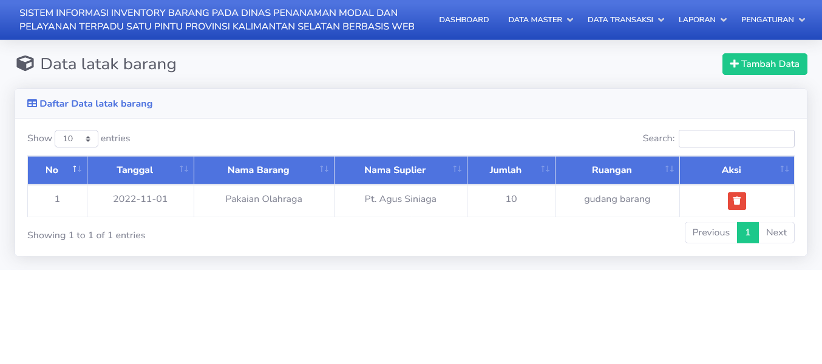Click the Pakaian Olahraga cell
The height and width of the screenshot is (364, 822).
264,199
